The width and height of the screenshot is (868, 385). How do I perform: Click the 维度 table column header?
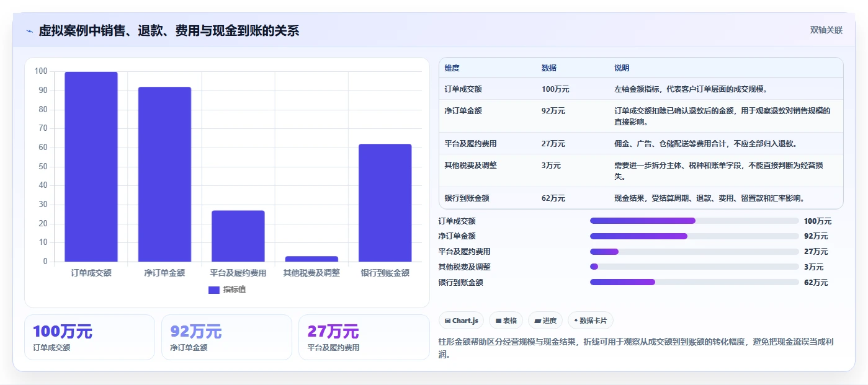click(452, 68)
